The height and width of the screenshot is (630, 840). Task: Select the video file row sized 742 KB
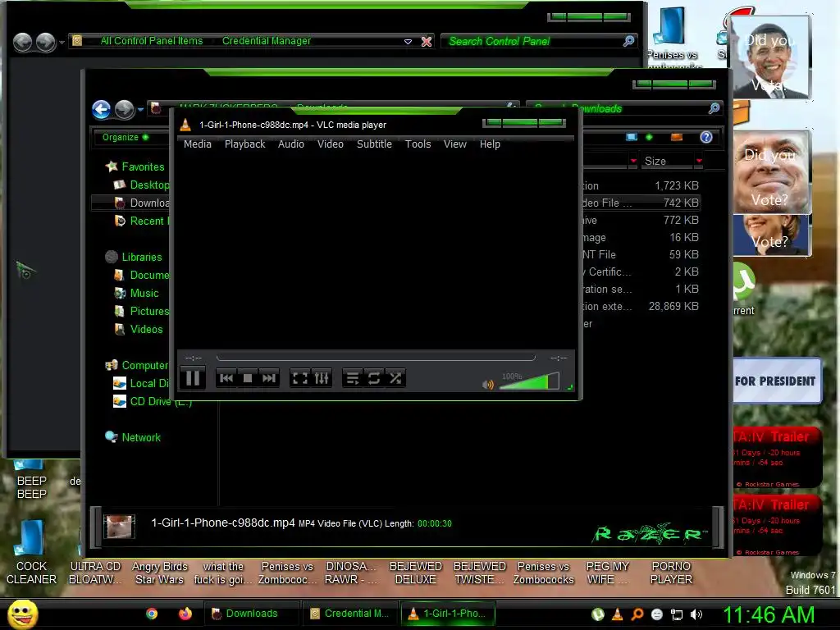pyautogui.click(x=641, y=203)
